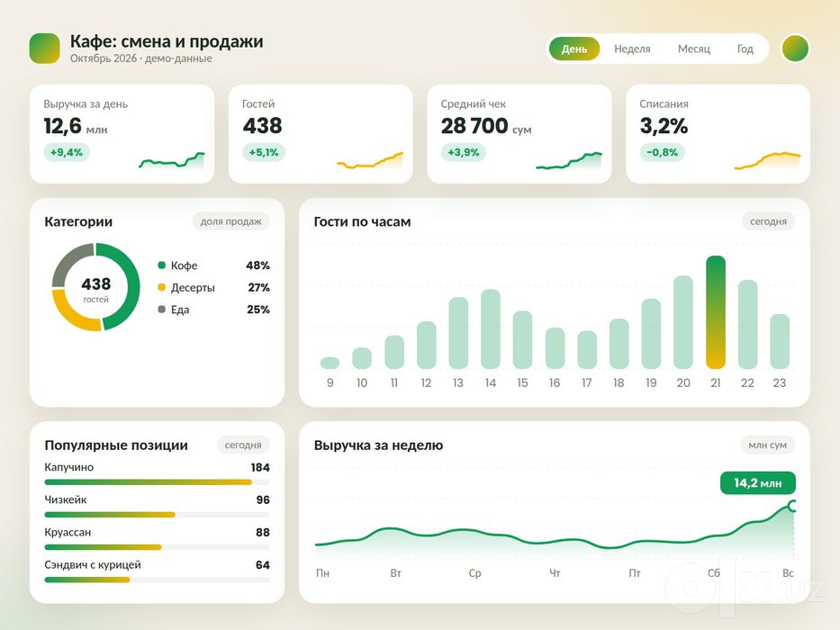This screenshot has width=840, height=630.
Task: Select the bar for hour 9
Action: point(330,363)
